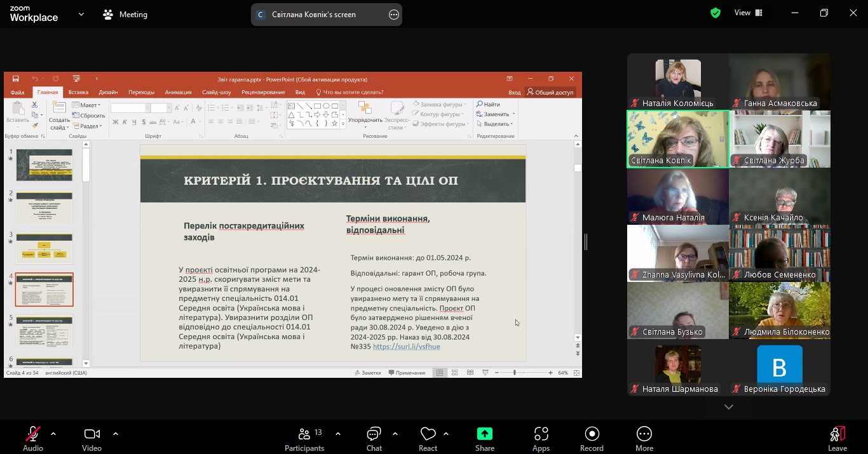Toggle the camera with the Video button
Viewport: 868px width, 454px height.
92,434
